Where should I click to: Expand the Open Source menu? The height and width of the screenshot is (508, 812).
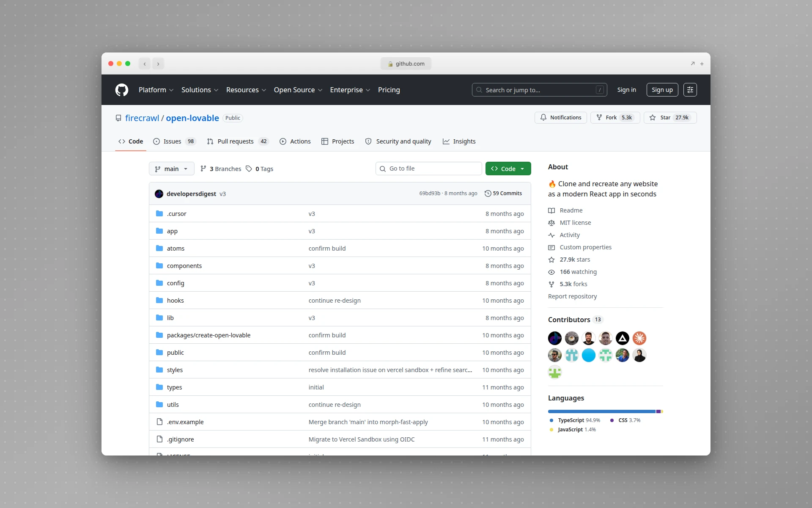pos(298,90)
